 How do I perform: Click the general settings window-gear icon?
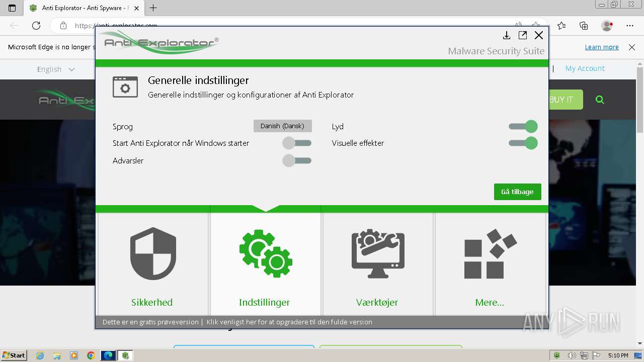[x=125, y=87]
